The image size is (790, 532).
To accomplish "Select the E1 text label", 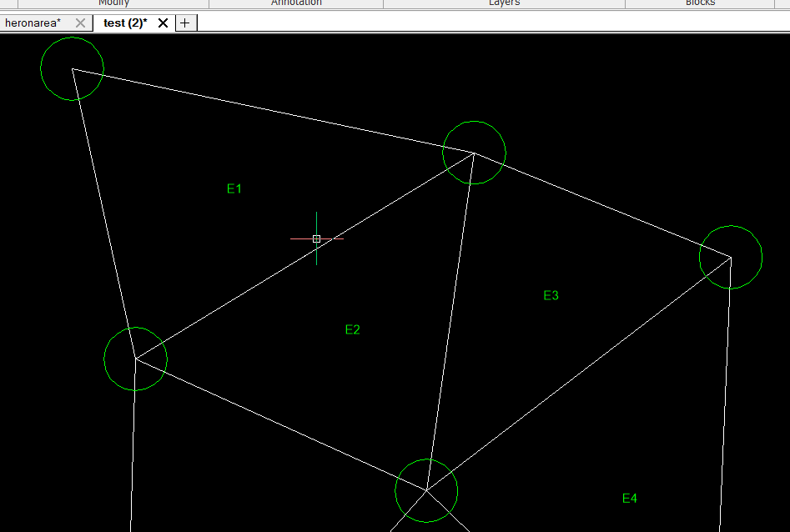I will [234, 189].
